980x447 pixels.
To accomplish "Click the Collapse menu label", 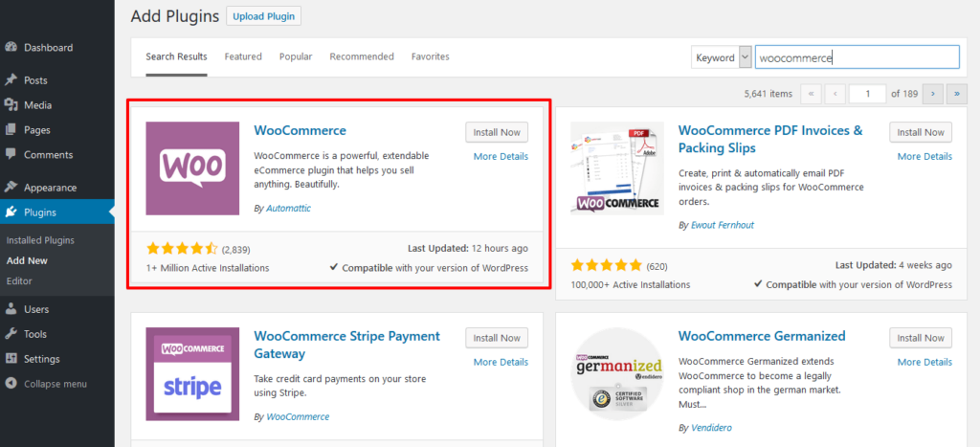I will coord(56,384).
